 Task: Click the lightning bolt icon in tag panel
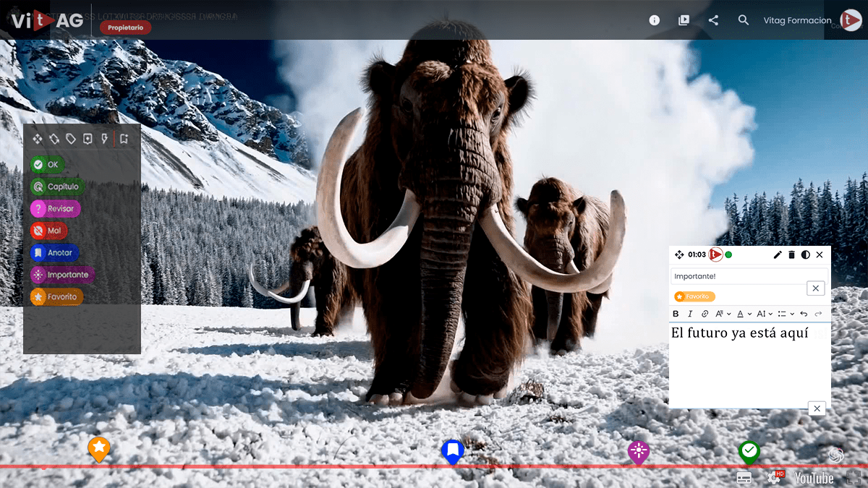[104, 139]
